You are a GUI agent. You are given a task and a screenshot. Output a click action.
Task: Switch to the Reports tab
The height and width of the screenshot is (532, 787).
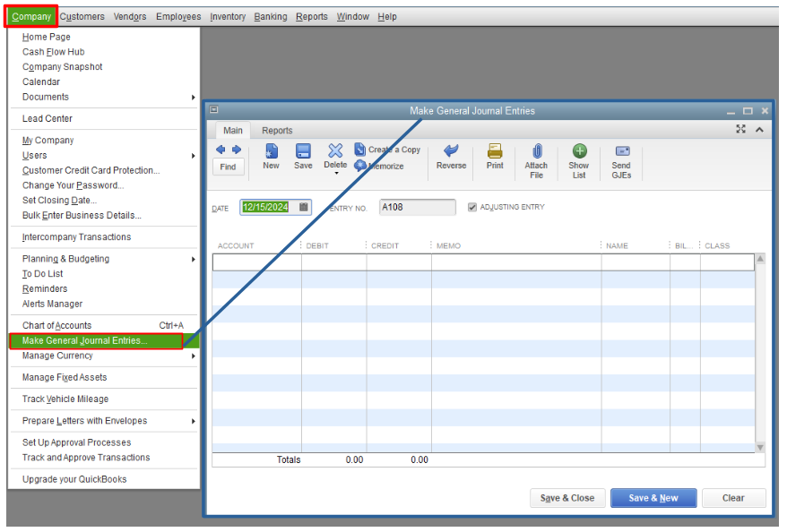(x=276, y=130)
